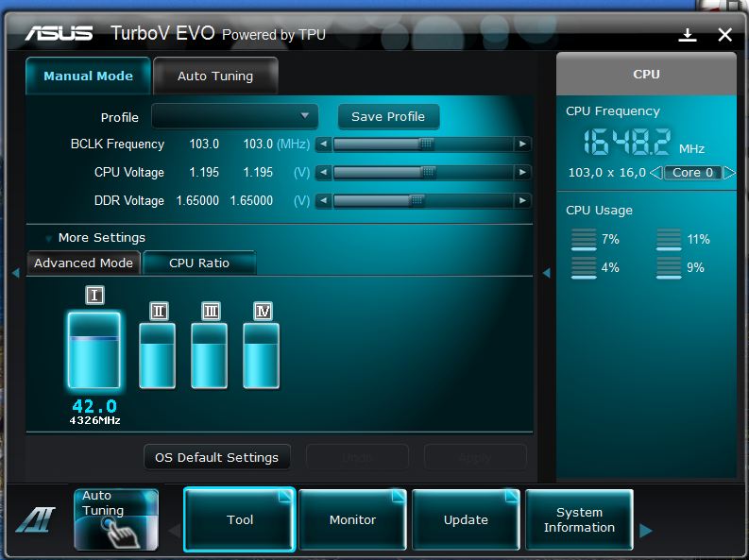749x560 pixels.
Task: Click the CPU Voltage slider handle
Action: coord(429,172)
